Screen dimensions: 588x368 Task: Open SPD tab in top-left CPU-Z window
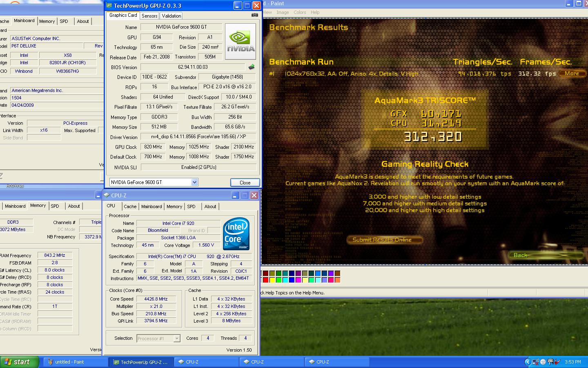(x=64, y=21)
